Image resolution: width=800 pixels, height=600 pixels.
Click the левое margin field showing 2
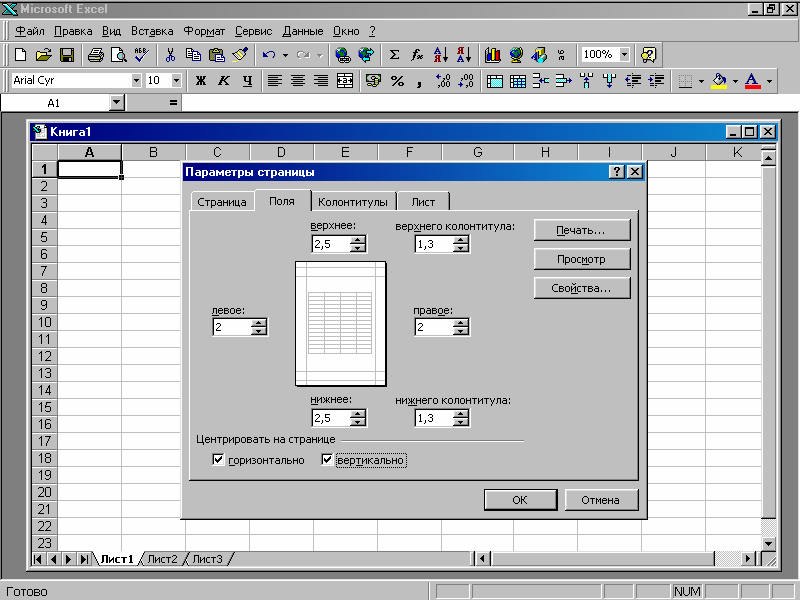[x=232, y=327]
